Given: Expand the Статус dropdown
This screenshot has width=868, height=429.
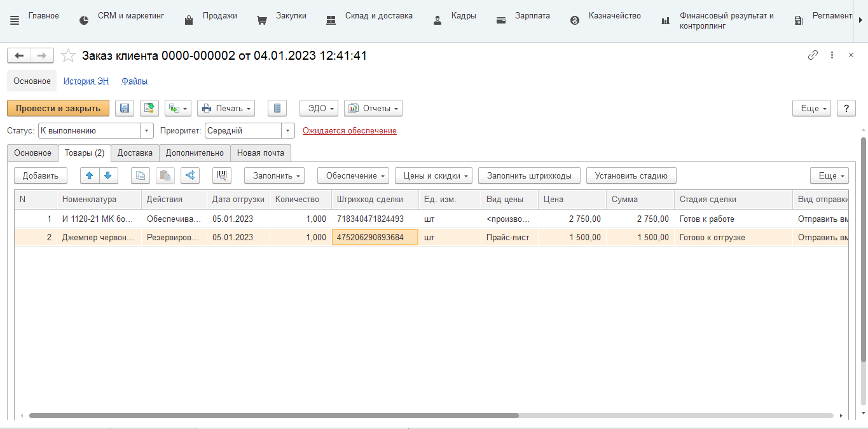Looking at the screenshot, I should click(x=148, y=130).
